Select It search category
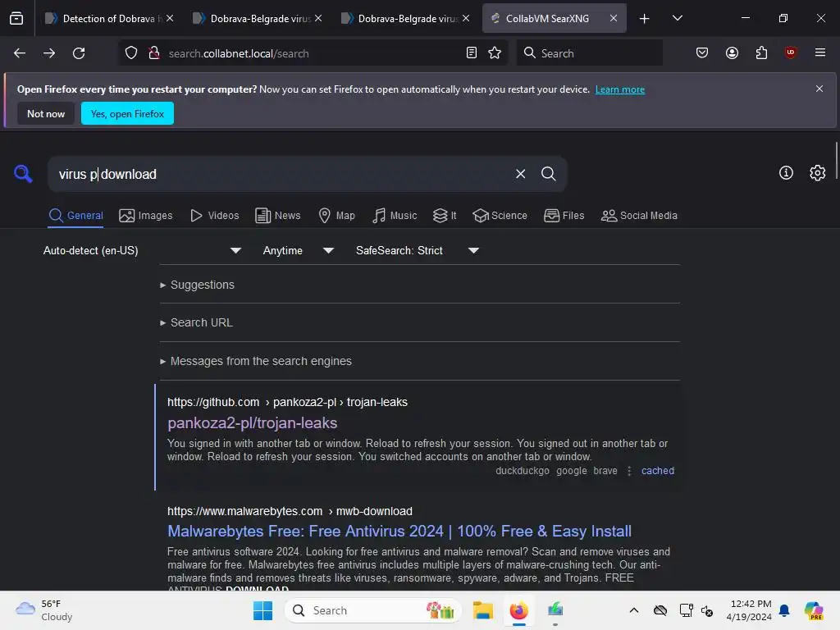 tap(444, 216)
